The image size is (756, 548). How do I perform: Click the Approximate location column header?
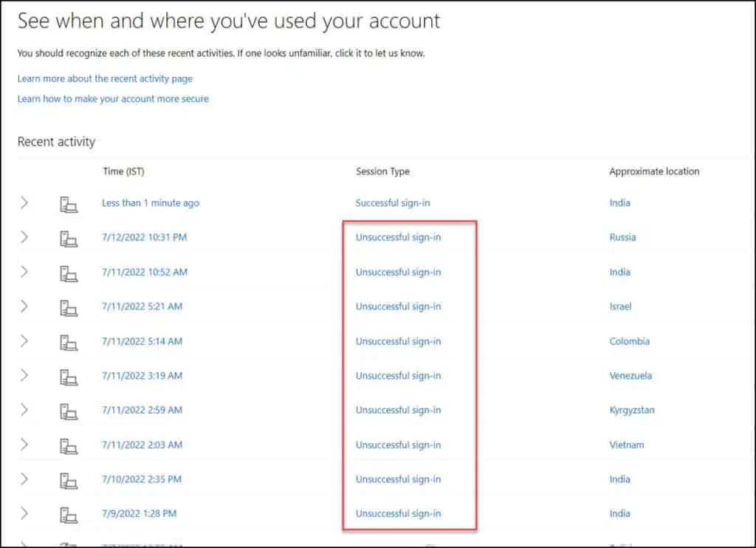(654, 171)
